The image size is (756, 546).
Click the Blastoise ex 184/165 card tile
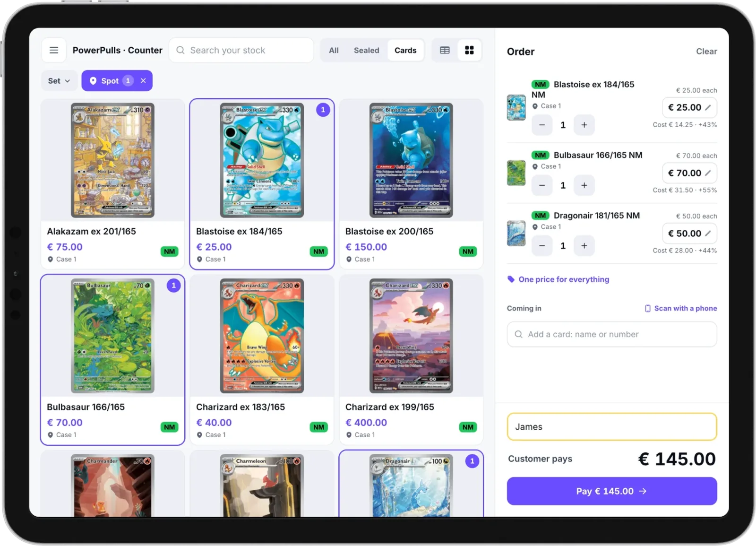click(262, 184)
